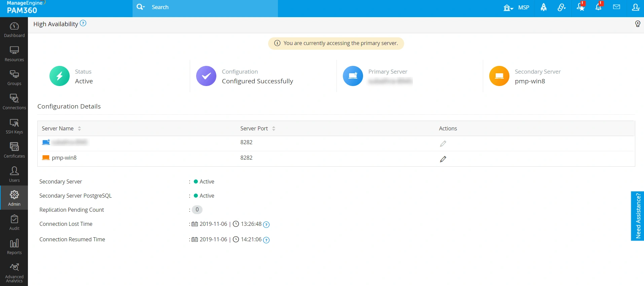The height and width of the screenshot is (286, 644).
Task: Open the Certificates section
Action: (x=14, y=150)
